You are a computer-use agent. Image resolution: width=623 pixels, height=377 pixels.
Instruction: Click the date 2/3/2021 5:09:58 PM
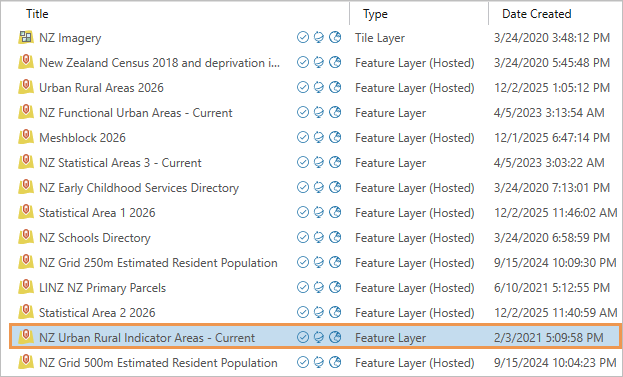[549, 338]
